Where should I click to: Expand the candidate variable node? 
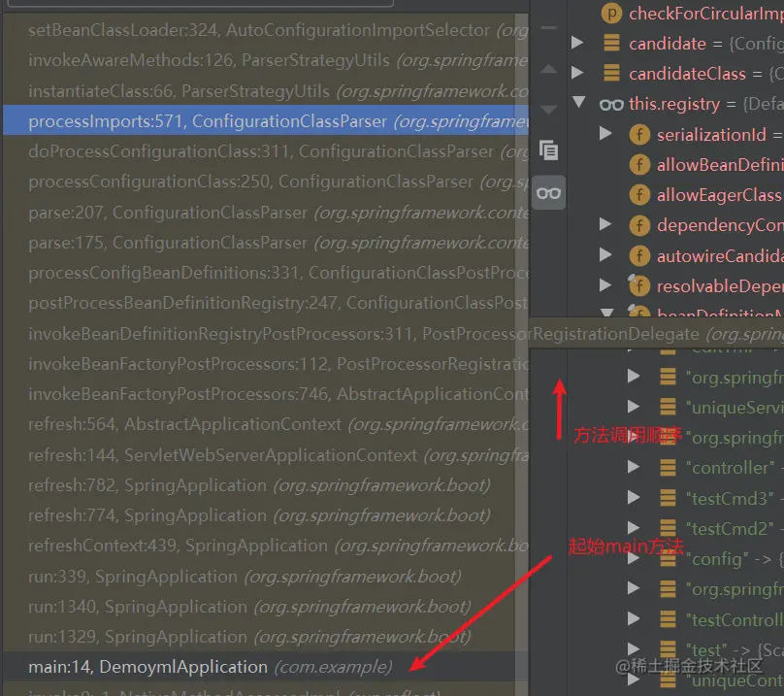(577, 43)
